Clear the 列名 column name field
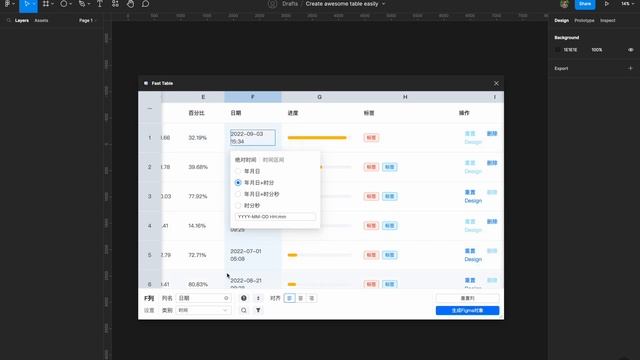 point(226,298)
